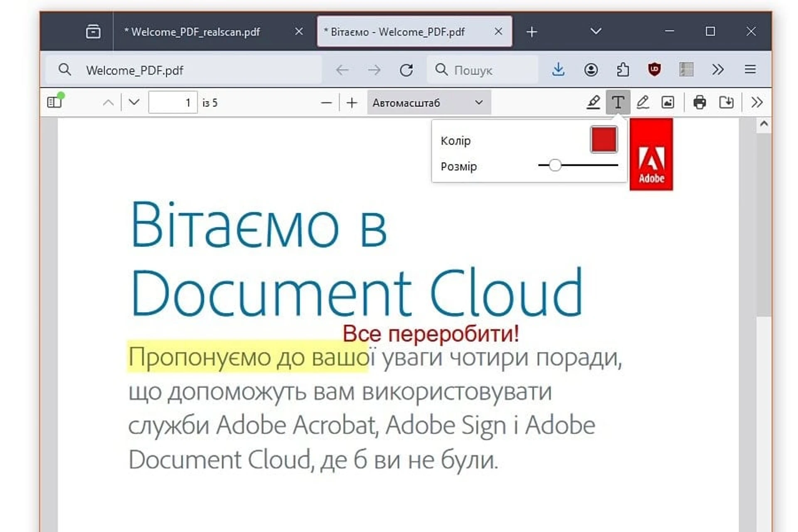Click the highlighted Пропонуємо до вашої text
The width and height of the screenshot is (798, 532).
point(248,357)
